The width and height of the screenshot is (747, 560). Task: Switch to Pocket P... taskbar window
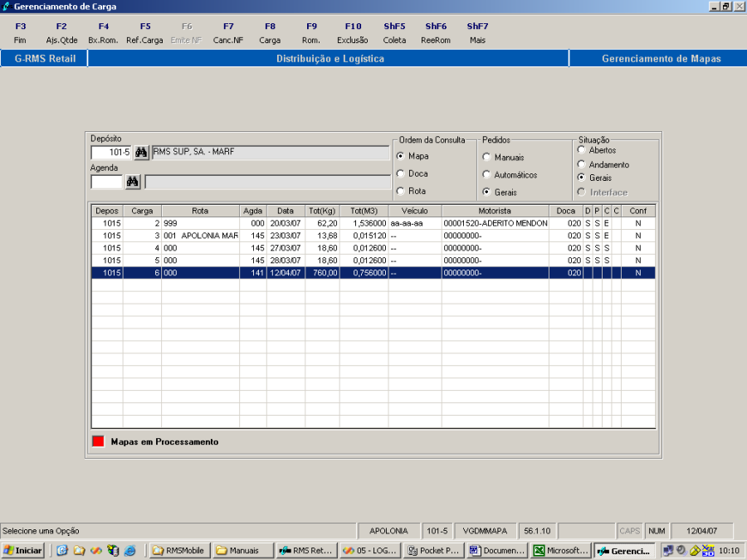(433, 551)
